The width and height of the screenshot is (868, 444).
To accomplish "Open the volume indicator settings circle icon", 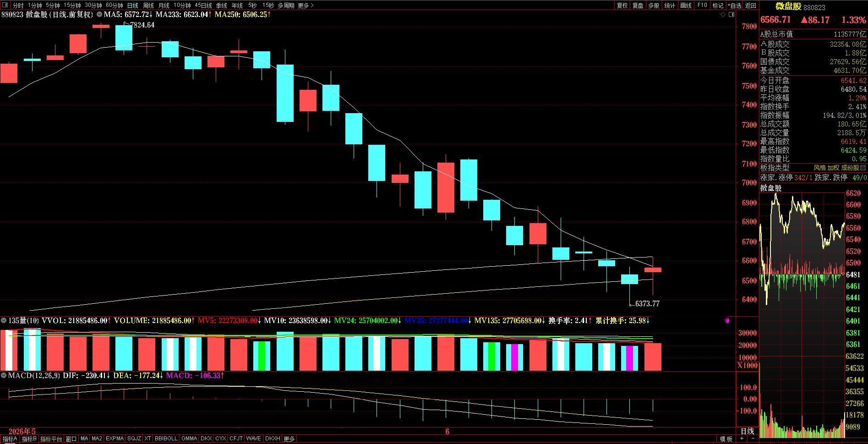I will (4, 321).
